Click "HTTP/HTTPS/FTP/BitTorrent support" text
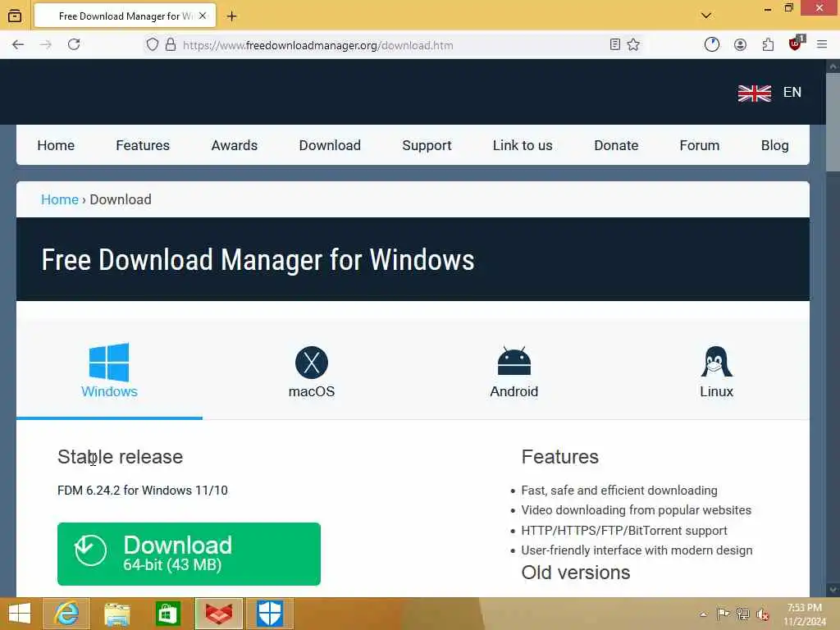This screenshot has height=630, width=840. tap(624, 531)
